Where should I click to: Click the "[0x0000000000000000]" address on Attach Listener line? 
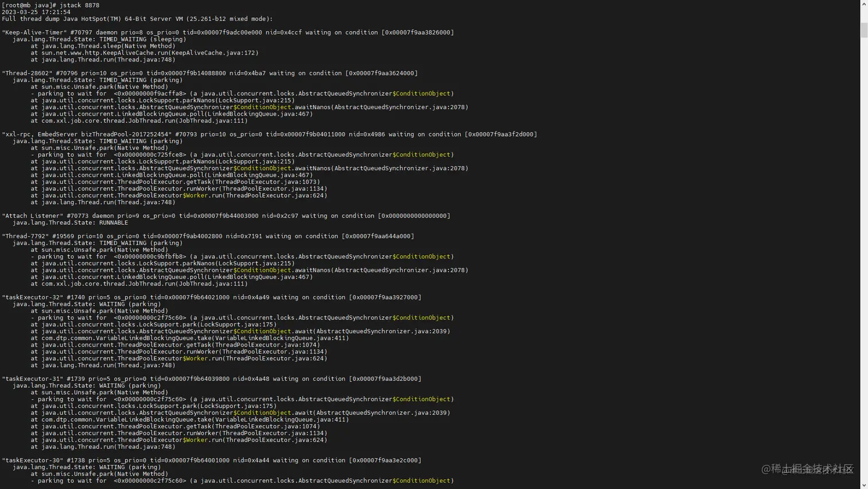[414, 216]
